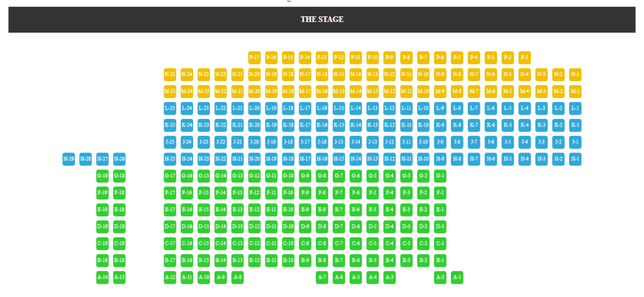The width and height of the screenshot is (644, 297).
Task: Select green seat A-7
Action: [322, 277]
